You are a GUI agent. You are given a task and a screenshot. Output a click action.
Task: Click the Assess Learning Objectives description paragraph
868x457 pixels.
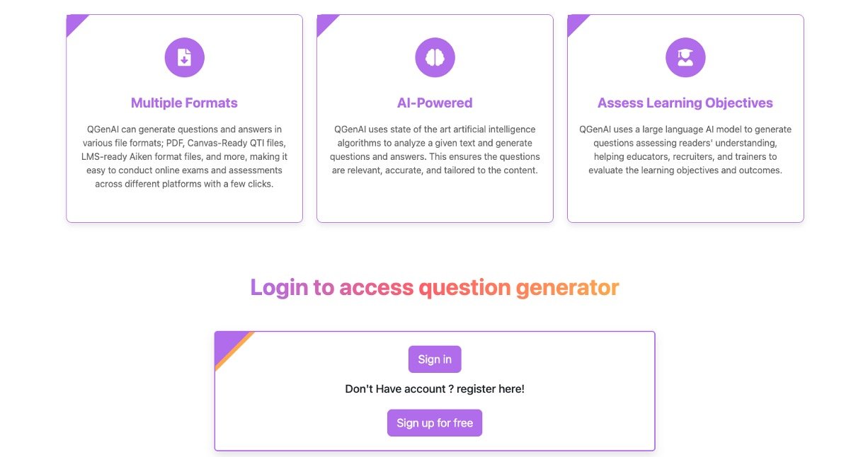click(685, 150)
